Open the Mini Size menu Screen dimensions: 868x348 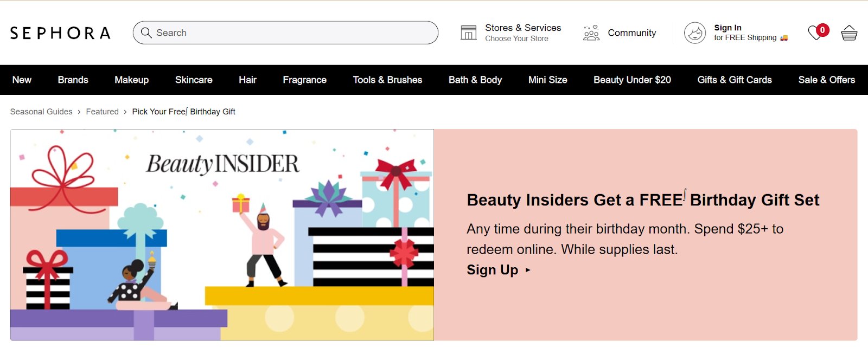pyautogui.click(x=548, y=80)
